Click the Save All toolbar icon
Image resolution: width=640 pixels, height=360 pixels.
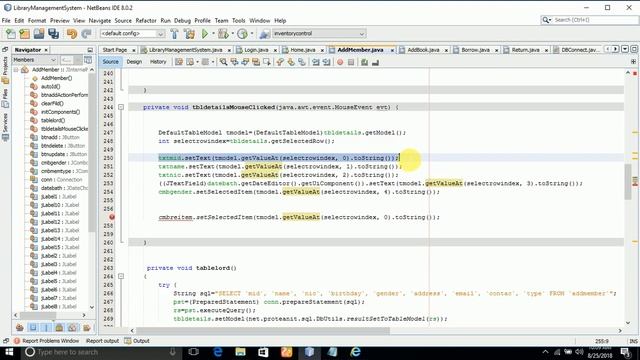coord(53,33)
